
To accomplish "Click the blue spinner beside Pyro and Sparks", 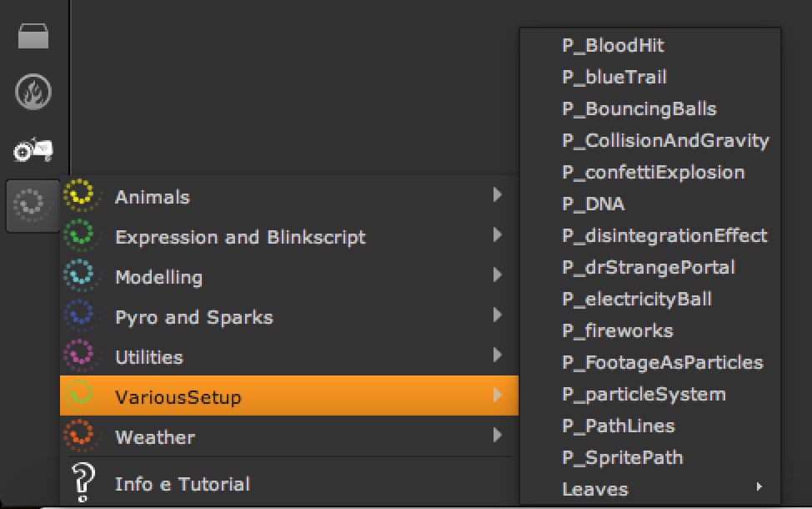I will [83, 316].
